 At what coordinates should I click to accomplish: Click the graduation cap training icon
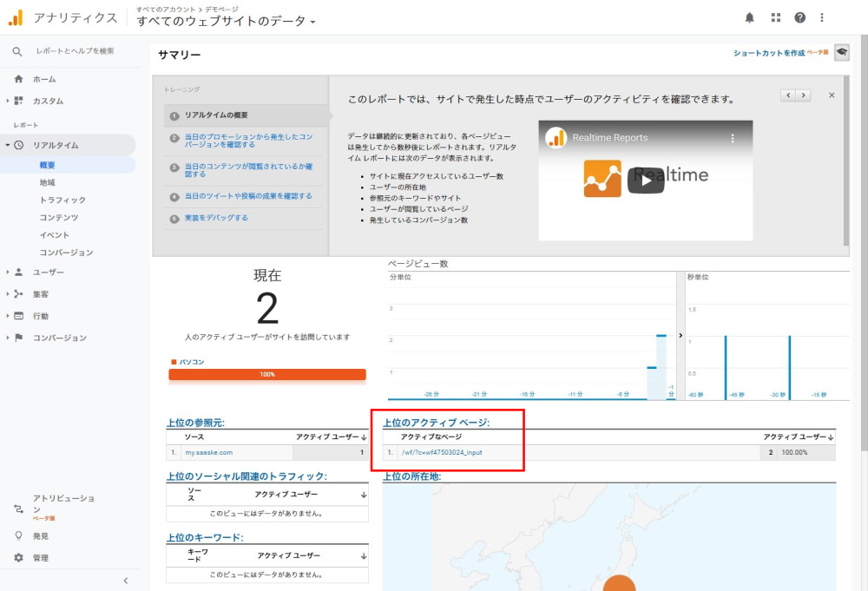point(841,54)
